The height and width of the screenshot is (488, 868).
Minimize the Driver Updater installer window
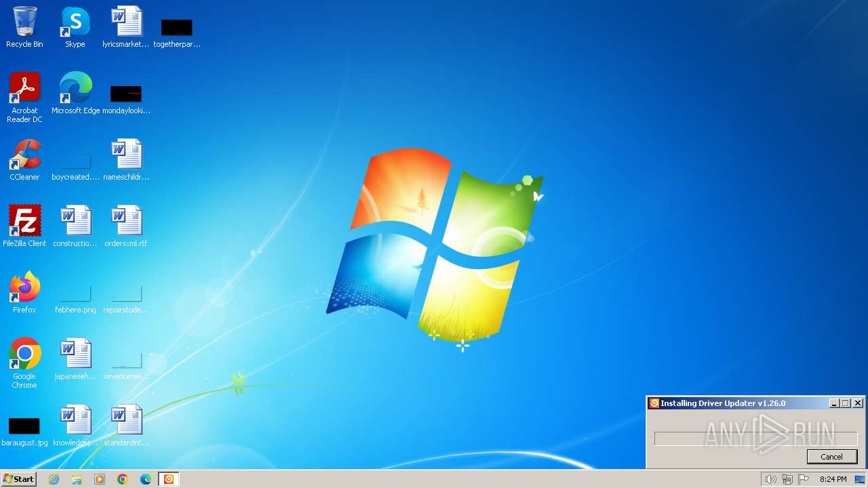834,403
